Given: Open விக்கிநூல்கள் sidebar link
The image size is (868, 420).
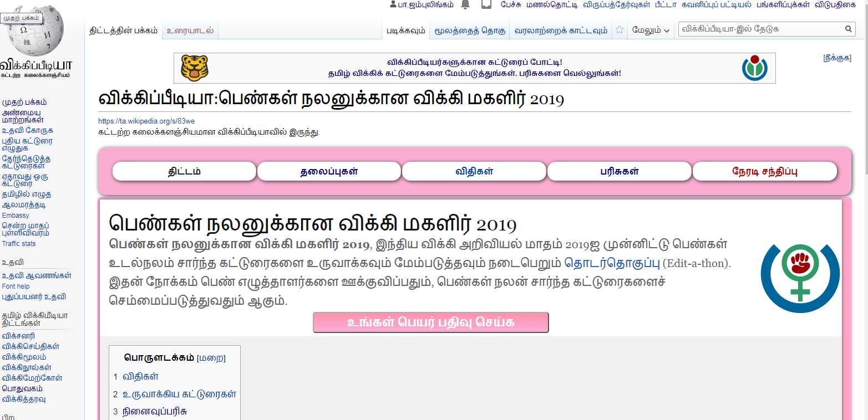Looking at the screenshot, I should click(x=27, y=367).
